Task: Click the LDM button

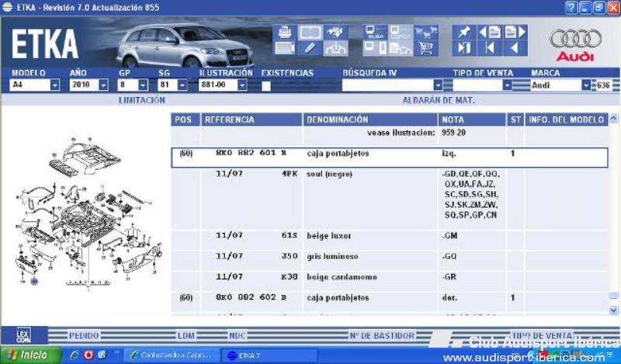Action: click(x=186, y=336)
